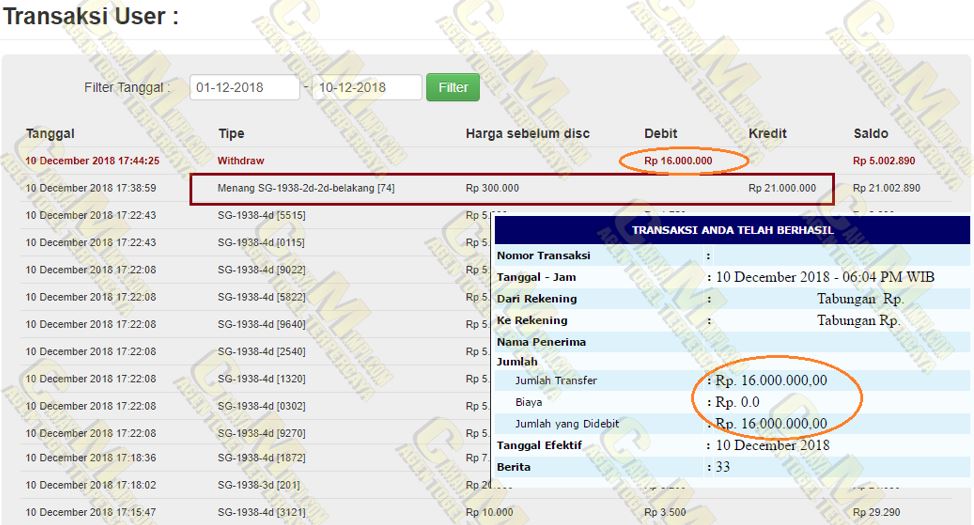This screenshot has height=525, width=974.
Task: Click the Debit column header
Action: (x=660, y=134)
